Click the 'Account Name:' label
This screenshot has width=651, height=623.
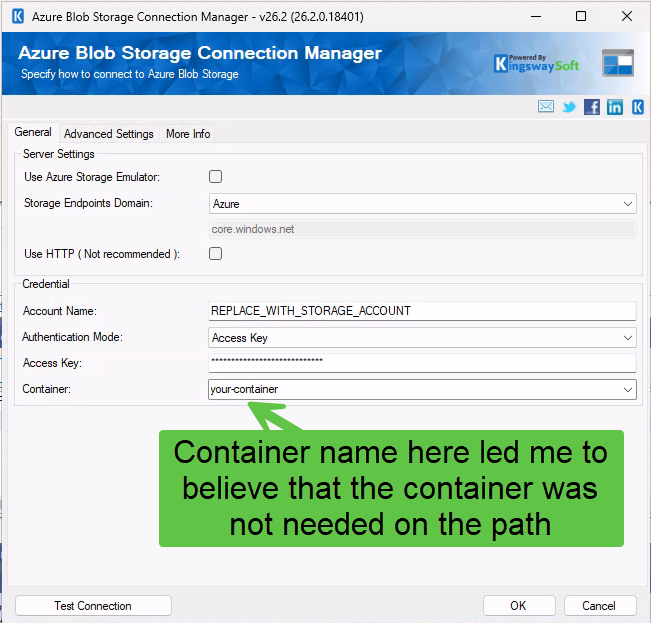click(60, 311)
